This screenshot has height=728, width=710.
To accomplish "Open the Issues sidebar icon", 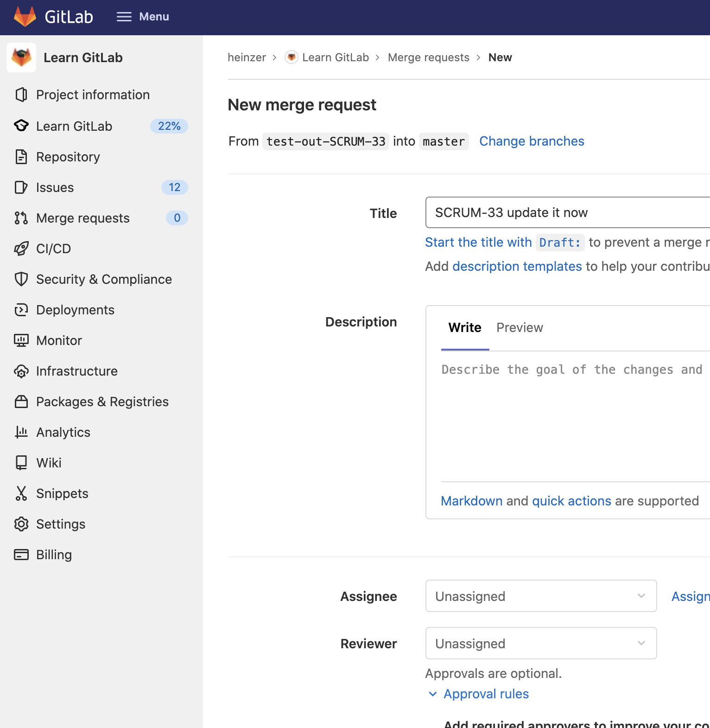I will [x=21, y=187].
